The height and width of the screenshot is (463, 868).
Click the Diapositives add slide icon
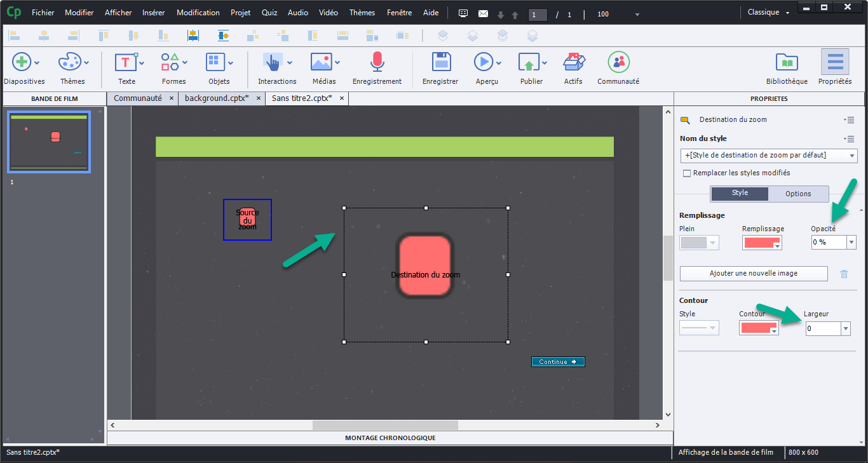pos(21,62)
